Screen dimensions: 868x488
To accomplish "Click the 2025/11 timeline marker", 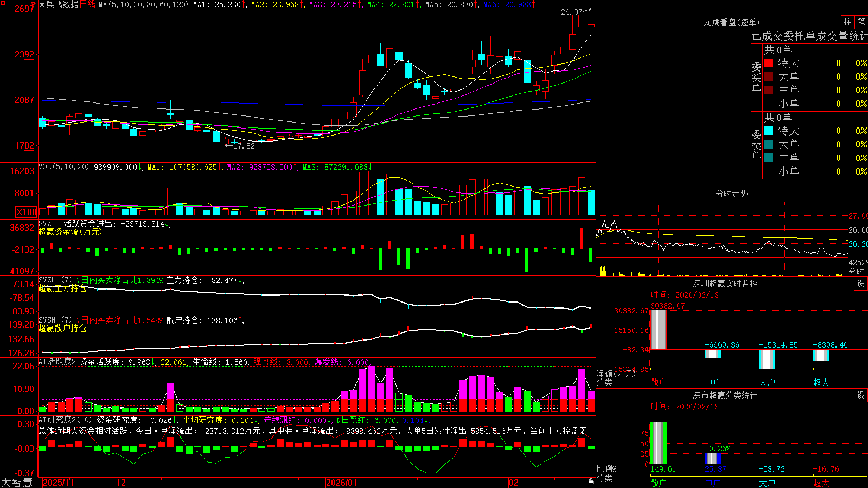I will click(58, 483).
